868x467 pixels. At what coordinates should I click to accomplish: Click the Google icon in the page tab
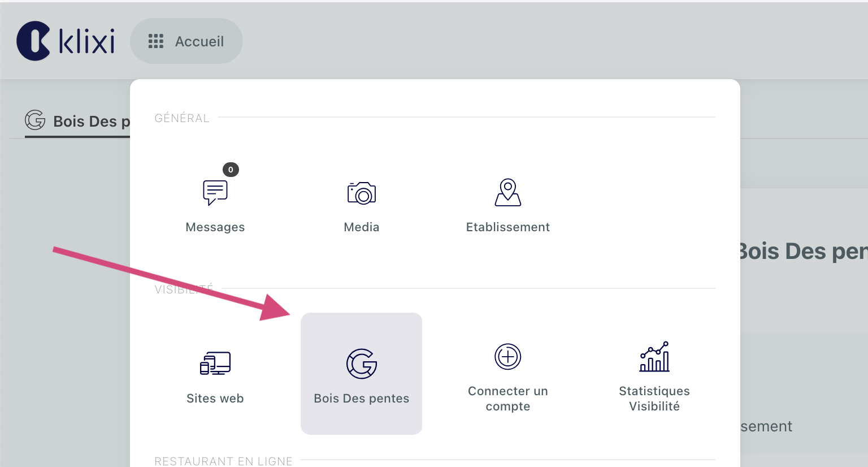point(35,120)
